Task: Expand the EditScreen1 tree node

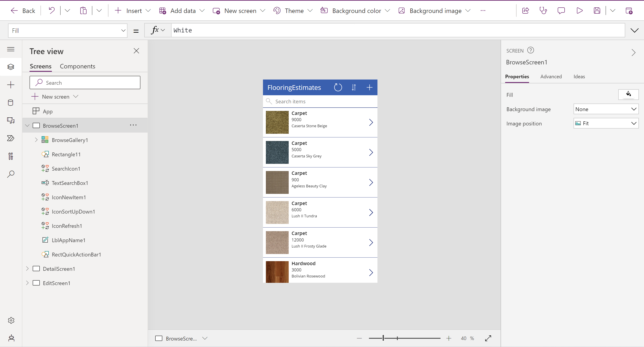Action: click(x=28, y=283)
